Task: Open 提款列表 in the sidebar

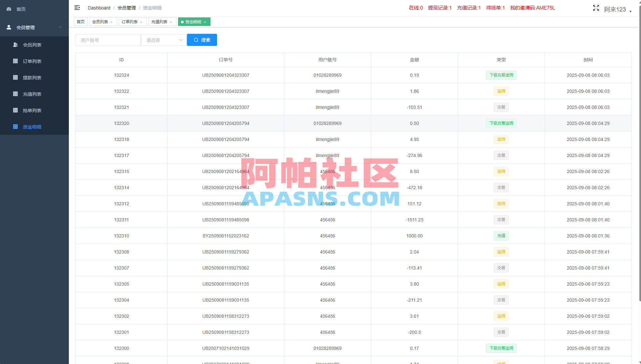Action: [x=34, y=77]
